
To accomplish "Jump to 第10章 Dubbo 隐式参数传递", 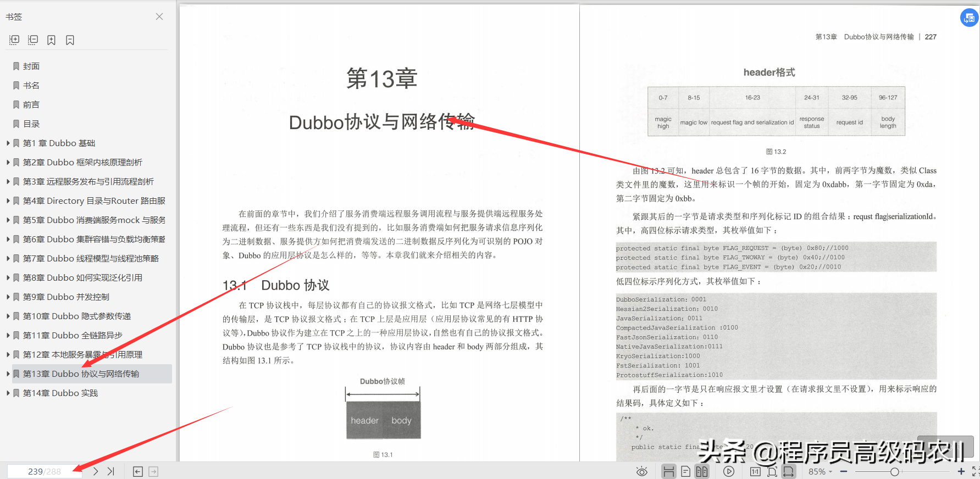I will point(77,316).
